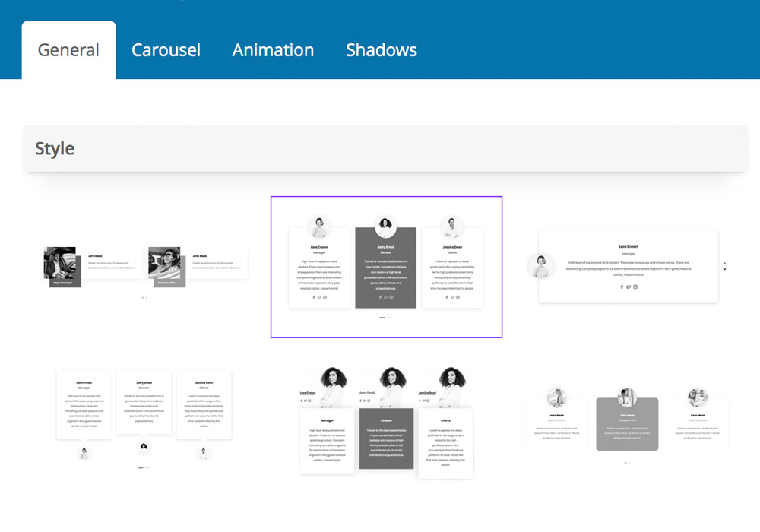This screenshot has height=532, width=760.
Task: Click social icons in the wide single card
Action: (x=629, y=287)
